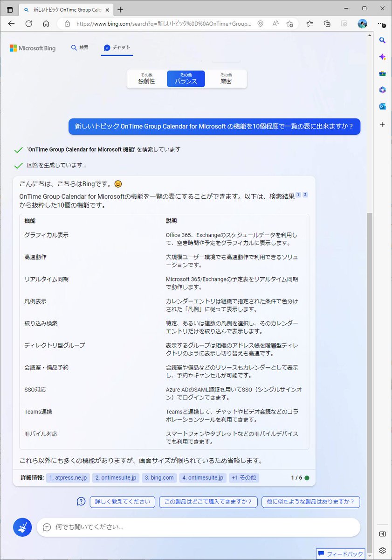Add a new sidebar app
The image size is (392, 560).
[382, 125]
